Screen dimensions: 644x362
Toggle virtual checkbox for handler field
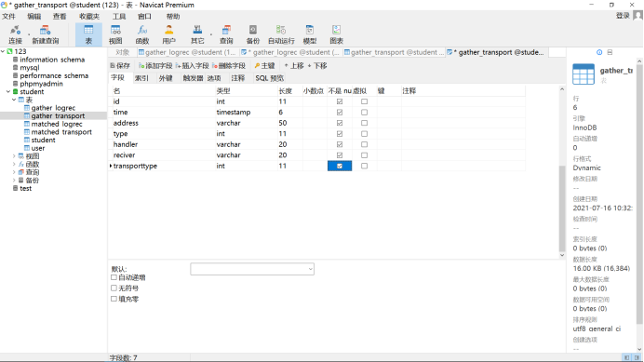pyautogui.click(x=364, y=144)
